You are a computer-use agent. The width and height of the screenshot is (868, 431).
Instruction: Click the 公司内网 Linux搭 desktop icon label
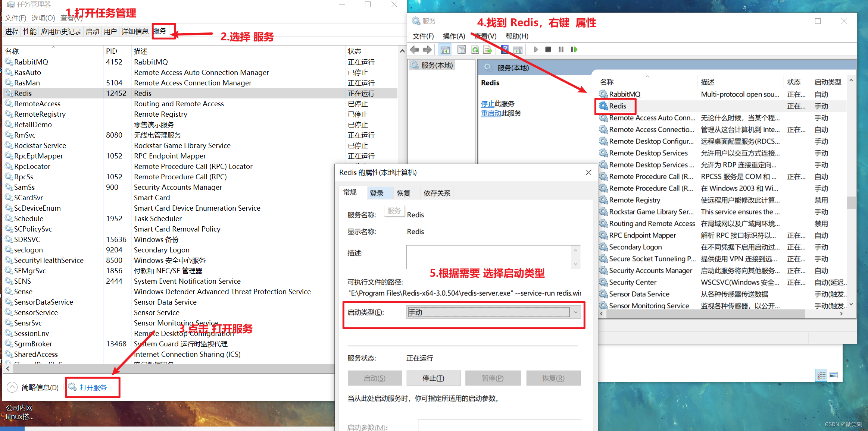coord(19,412)
